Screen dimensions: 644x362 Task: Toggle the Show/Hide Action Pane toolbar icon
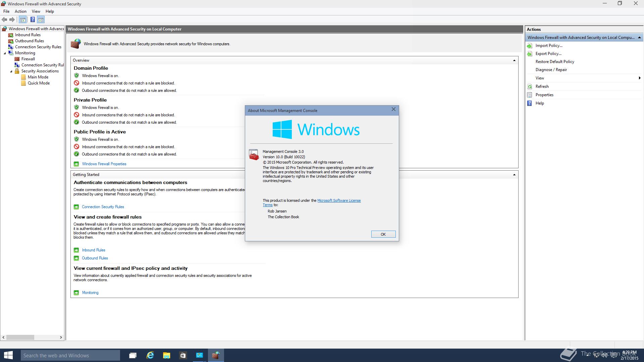(x=41, y=20)
